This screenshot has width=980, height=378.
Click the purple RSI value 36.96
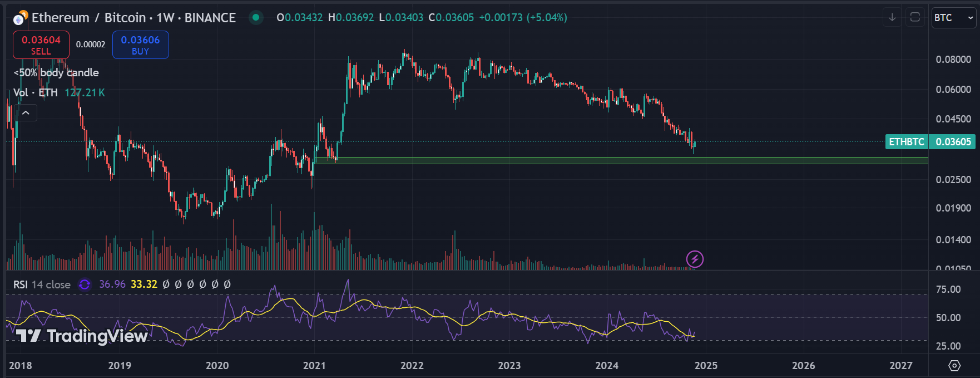(x=112, y=284)
